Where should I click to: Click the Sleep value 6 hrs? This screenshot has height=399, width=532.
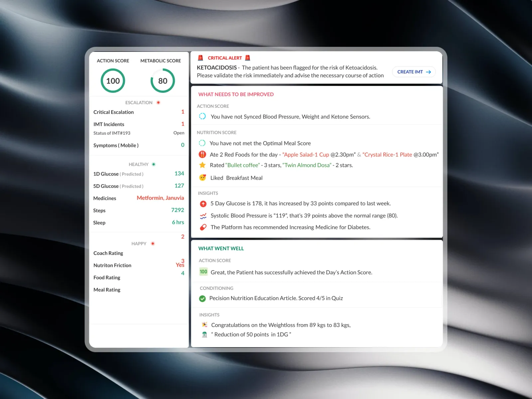pyautogui.click(x=178, y=222)
